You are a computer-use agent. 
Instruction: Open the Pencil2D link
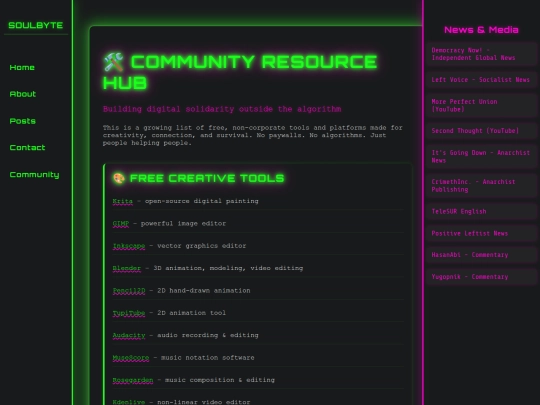(129, 291)
